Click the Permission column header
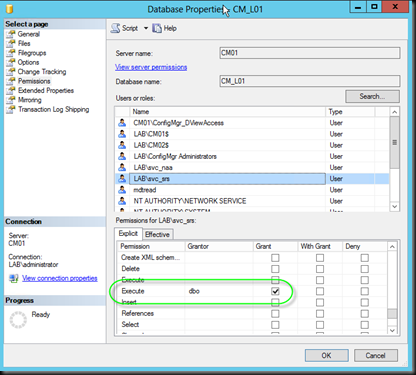 (x=151, y=246)
